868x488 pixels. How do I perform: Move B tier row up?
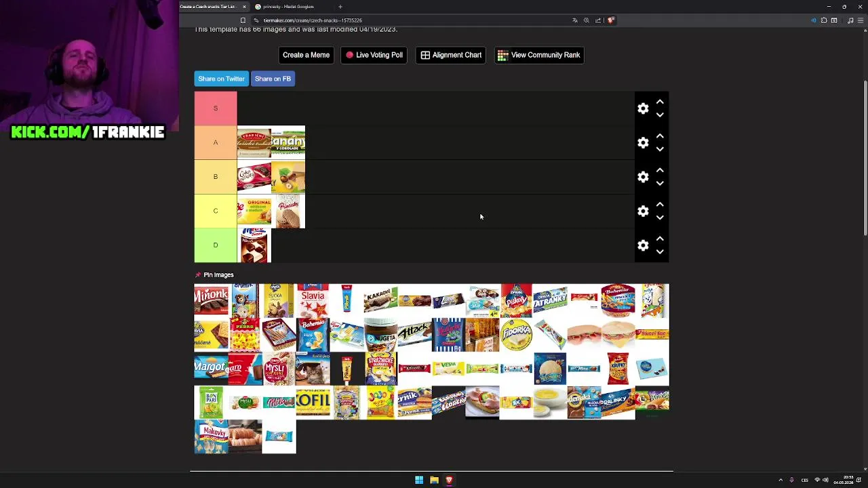(x=660, y=170)
